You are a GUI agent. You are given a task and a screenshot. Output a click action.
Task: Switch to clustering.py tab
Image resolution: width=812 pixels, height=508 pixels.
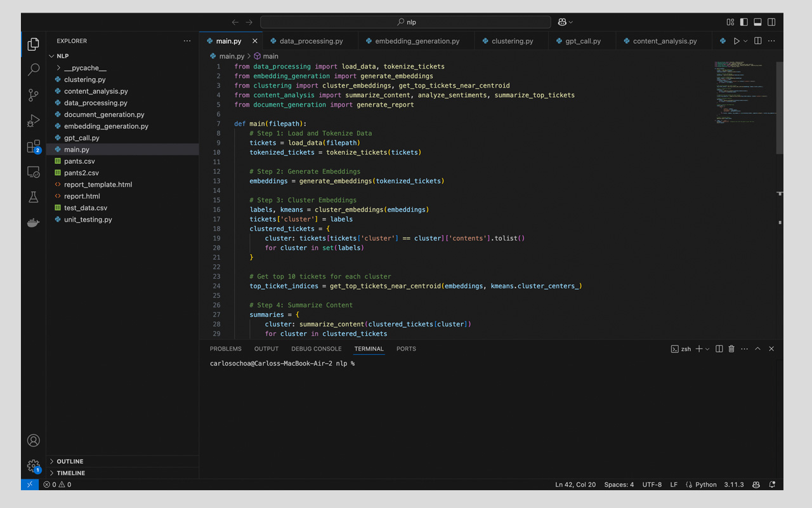click(x=512, y=41)
